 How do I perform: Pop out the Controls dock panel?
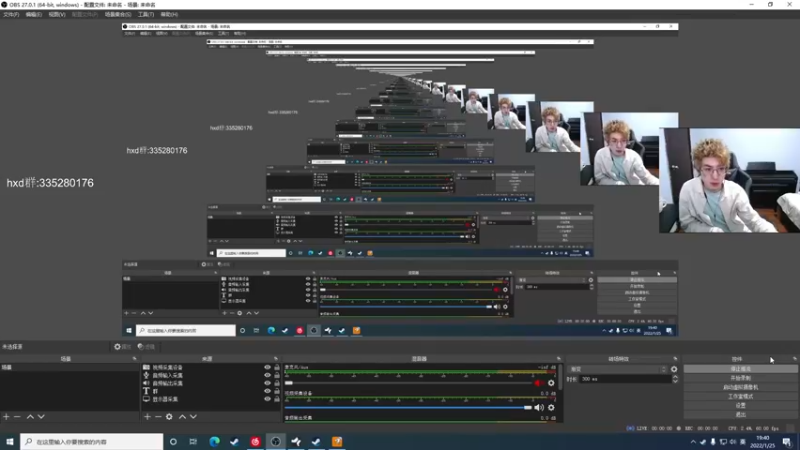click(795, 359)
